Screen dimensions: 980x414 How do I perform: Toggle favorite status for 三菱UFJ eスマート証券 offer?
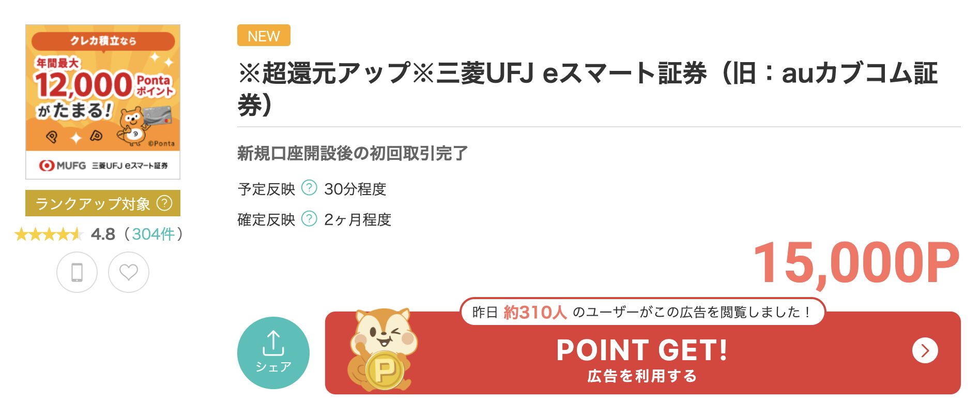129,273
